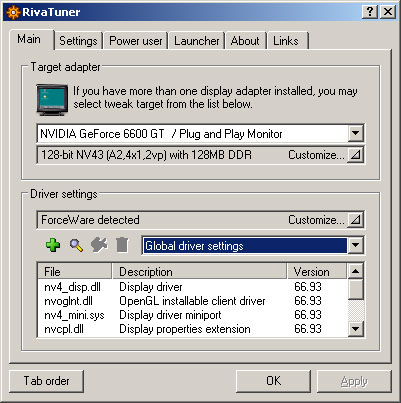Select the nvoglnt.dll row
The height and width of the screenshot is (403, 401).
point(192,301)
